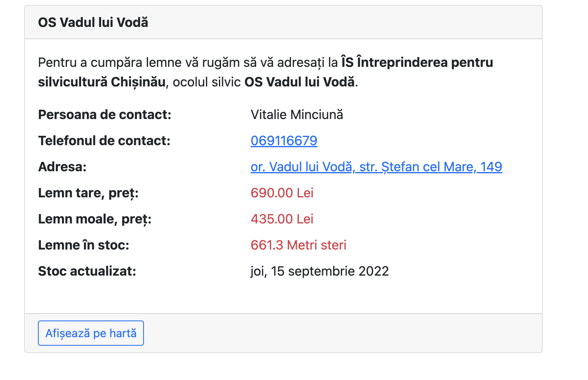Click the Lemn moale, preț label
Image resolution: width=588 pixels, height=380 pixels.
tap(95, 219)
